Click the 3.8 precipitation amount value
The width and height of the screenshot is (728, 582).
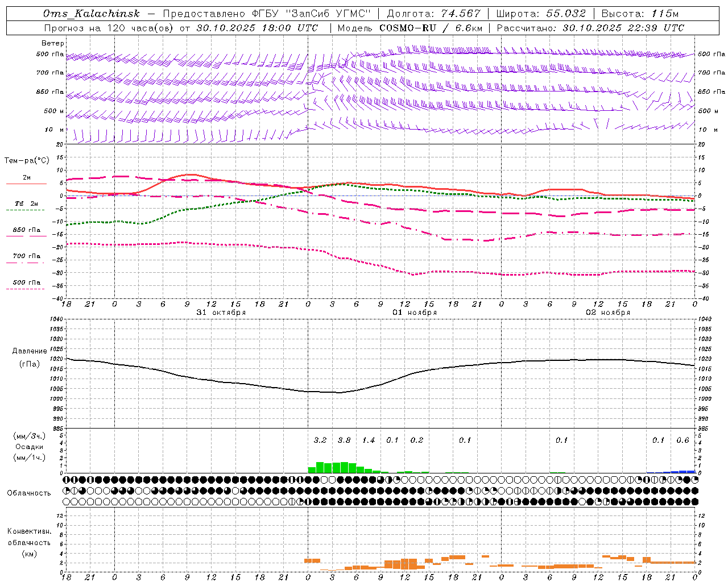tap(344, 440)
